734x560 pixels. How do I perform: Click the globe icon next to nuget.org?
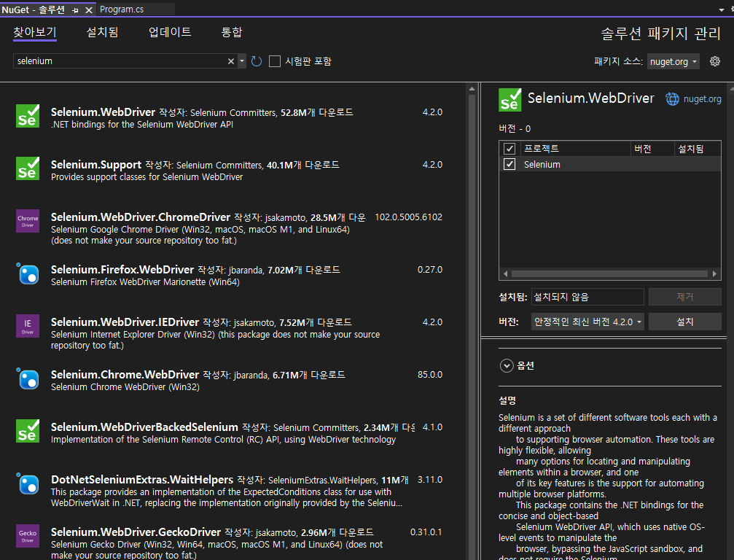tap(672, 98)
